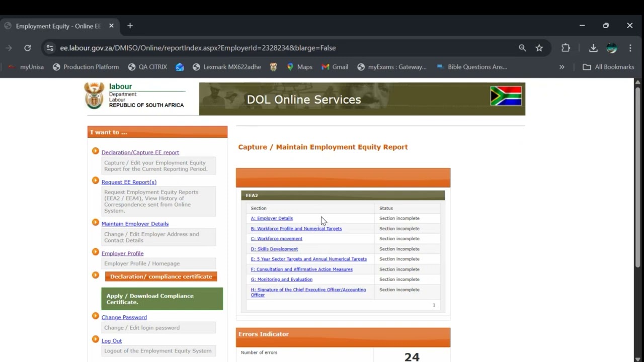Open section F: Consultation and Affirmative Action Measures
The width and height of the screenshot is (644, 362).
[x=302, y=269]
